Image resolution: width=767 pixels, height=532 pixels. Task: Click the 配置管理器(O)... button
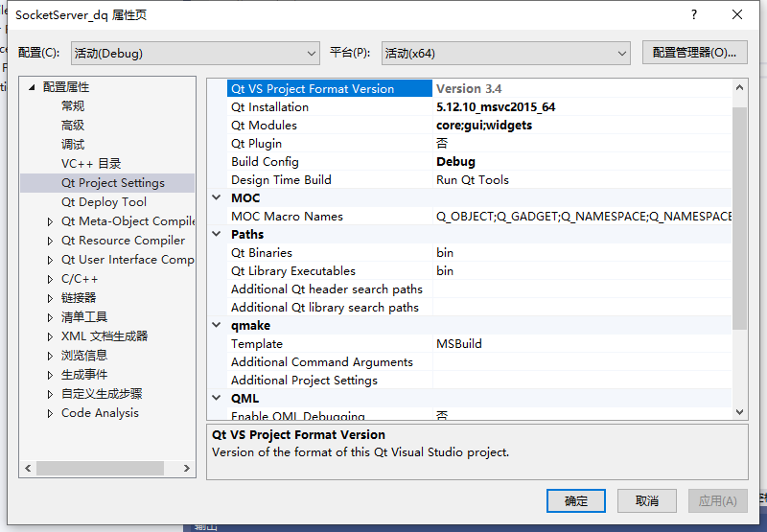pos(694,53)
